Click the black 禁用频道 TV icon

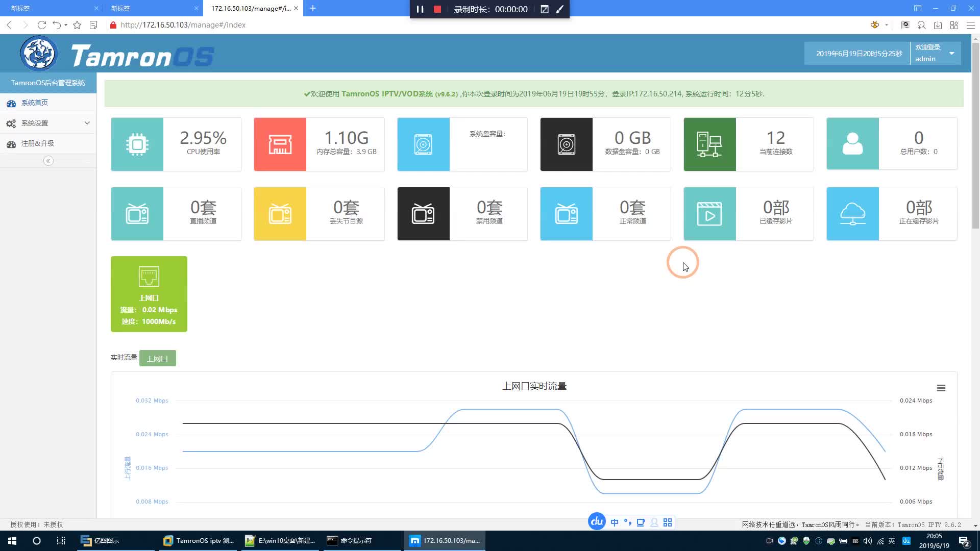tap(423, 214)
